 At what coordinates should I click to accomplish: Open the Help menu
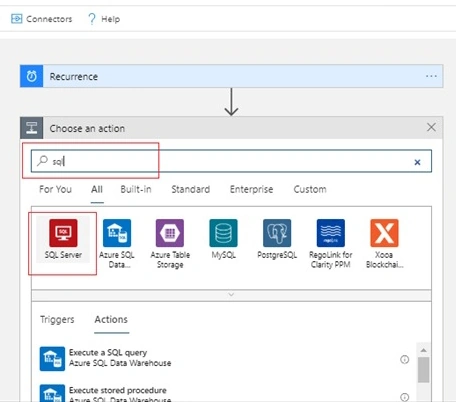(104, 19)
